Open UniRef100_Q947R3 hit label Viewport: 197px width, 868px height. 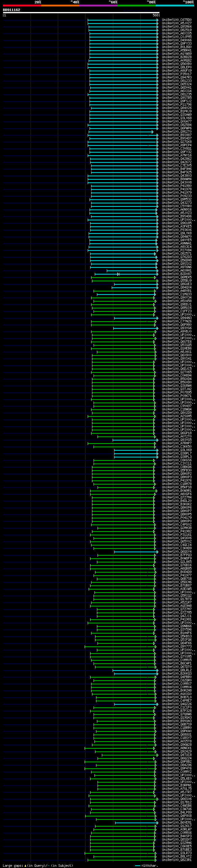pyautogui.click(x=177, y=78)
